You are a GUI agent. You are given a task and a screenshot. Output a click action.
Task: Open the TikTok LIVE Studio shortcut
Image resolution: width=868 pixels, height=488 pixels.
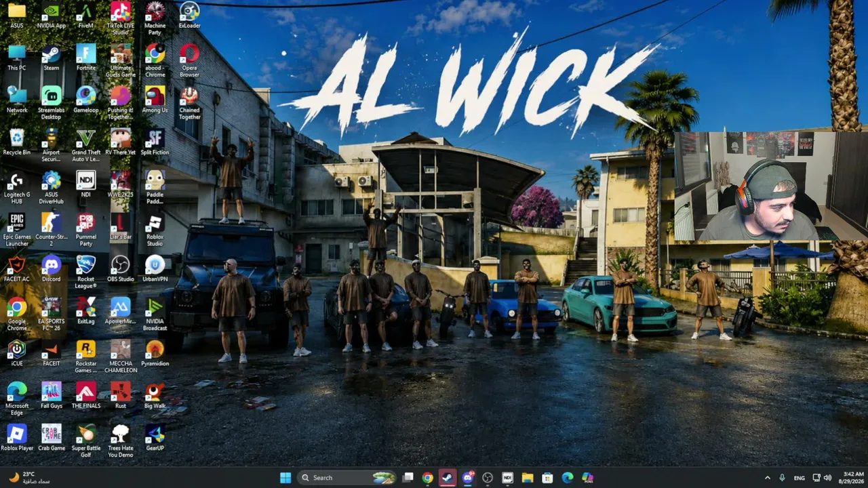121,18
